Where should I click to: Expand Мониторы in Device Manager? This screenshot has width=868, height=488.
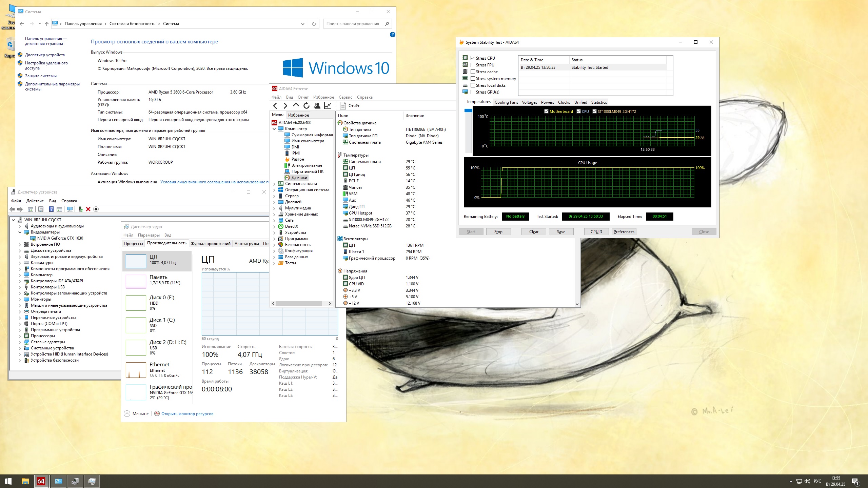tap(20, 299)
